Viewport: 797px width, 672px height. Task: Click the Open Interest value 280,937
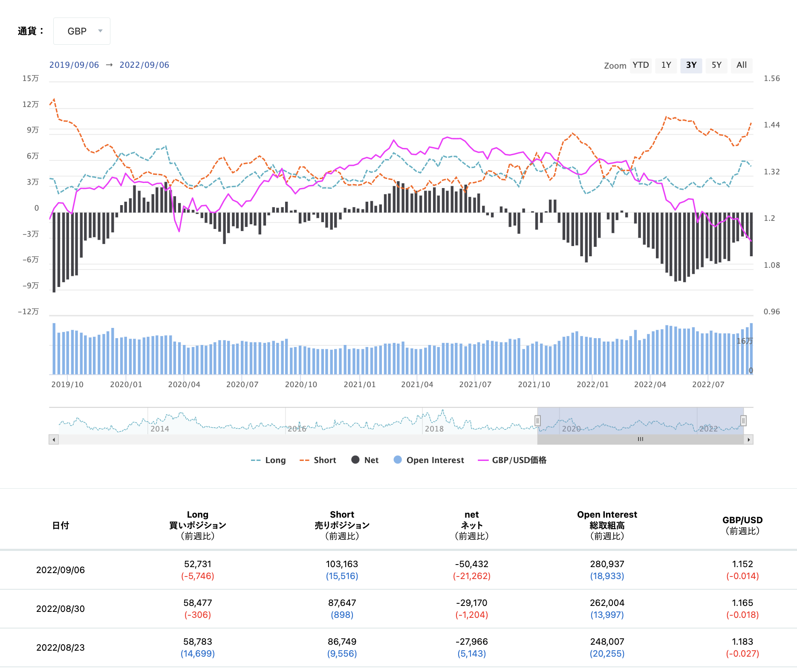tap(607, 564)
